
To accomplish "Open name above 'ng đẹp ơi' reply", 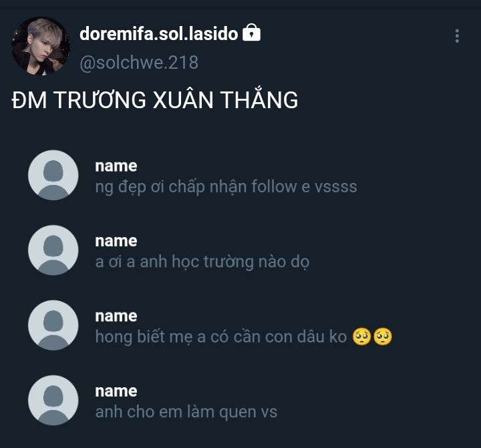I will pos(116,166).
